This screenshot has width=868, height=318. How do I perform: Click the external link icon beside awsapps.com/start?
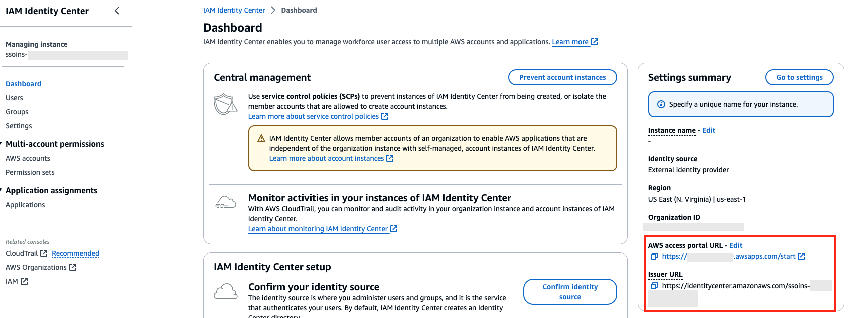click(801, 256)
